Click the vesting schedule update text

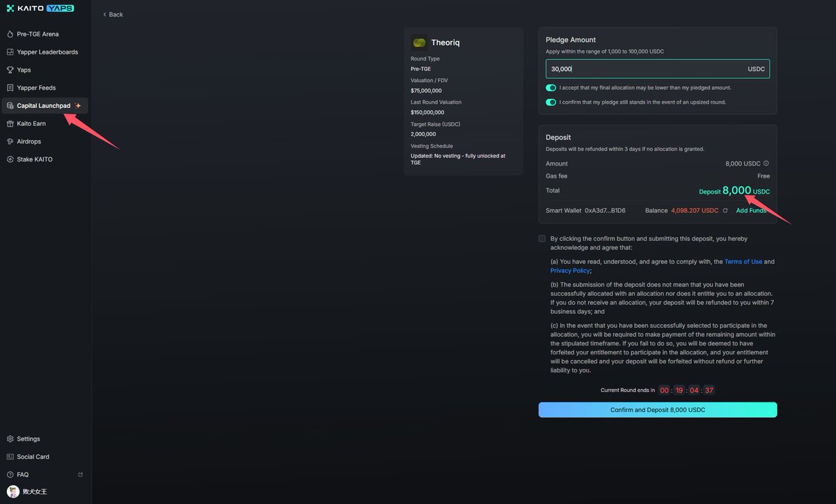click(458, 159)
